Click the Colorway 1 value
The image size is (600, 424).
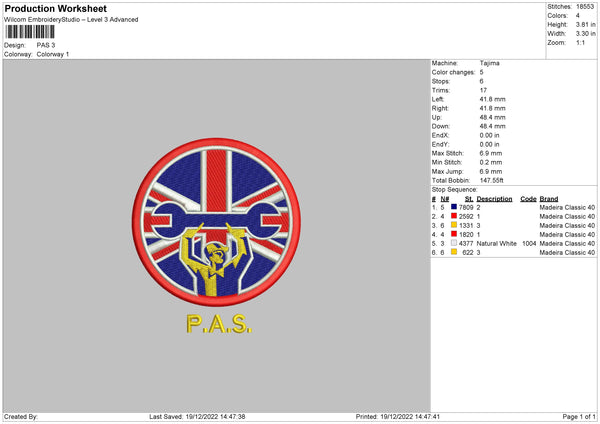[x=53, y=54]
